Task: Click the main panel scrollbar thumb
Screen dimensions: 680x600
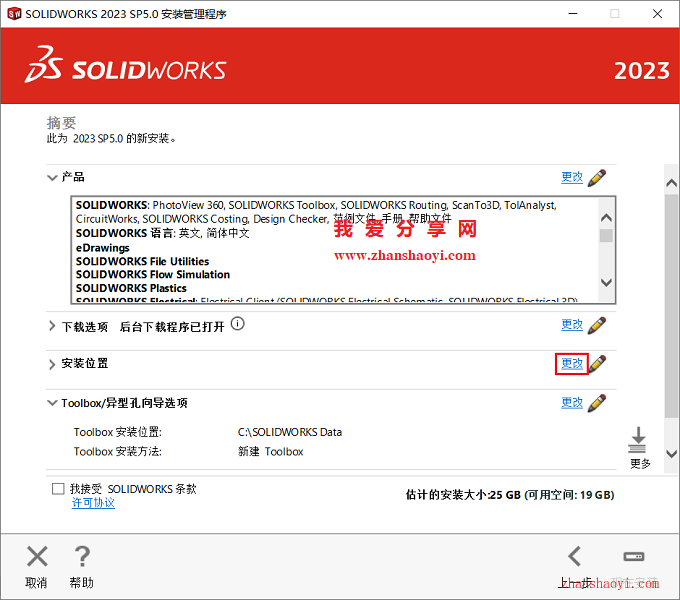Action: pos(671,306)
